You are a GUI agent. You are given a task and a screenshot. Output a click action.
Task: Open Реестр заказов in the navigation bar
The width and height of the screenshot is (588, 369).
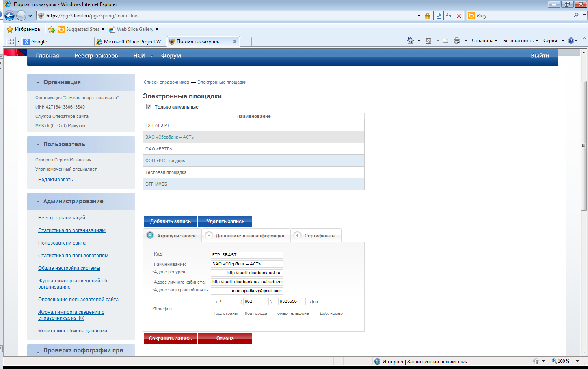pyautogui.click(x=96, y=56)
